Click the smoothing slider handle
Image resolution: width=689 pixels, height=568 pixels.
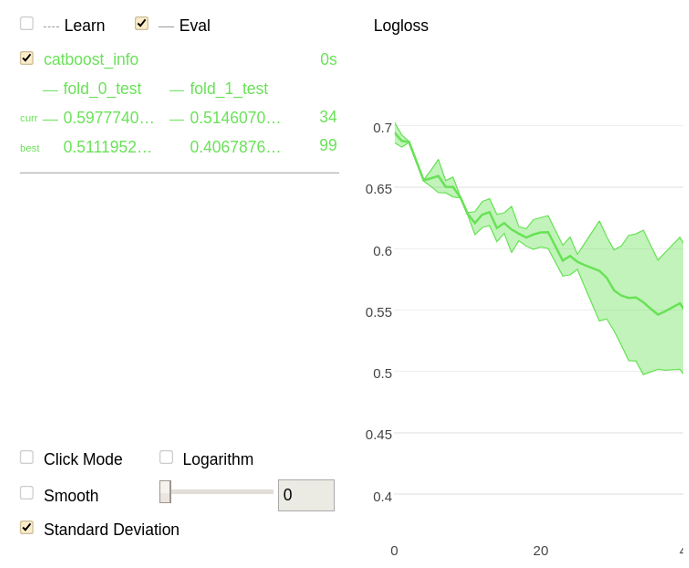(x=165, y=492)
